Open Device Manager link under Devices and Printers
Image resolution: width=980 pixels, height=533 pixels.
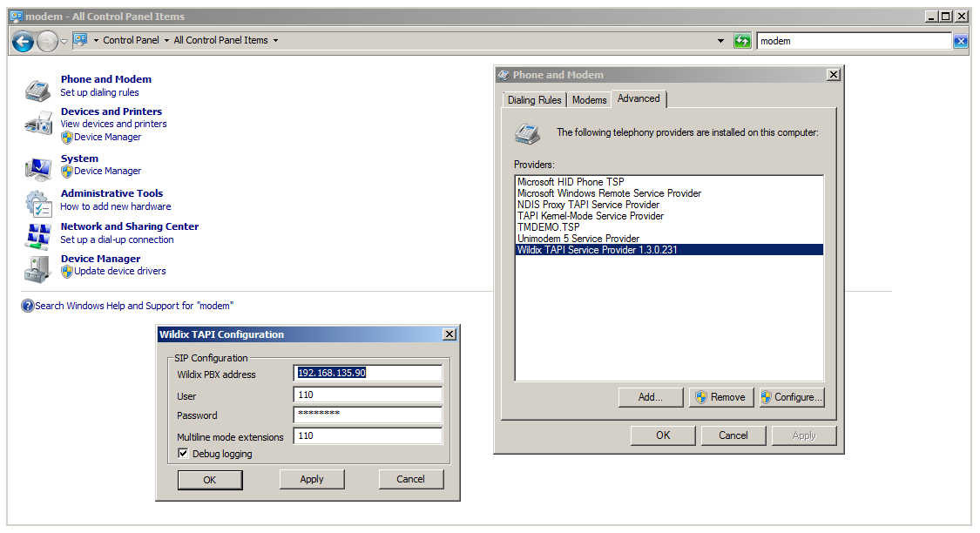107,137
